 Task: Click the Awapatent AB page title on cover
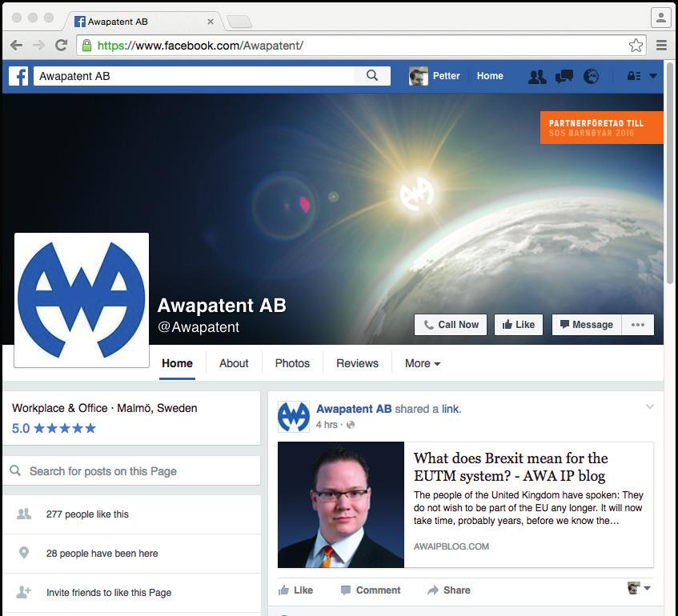click(222, 305)
